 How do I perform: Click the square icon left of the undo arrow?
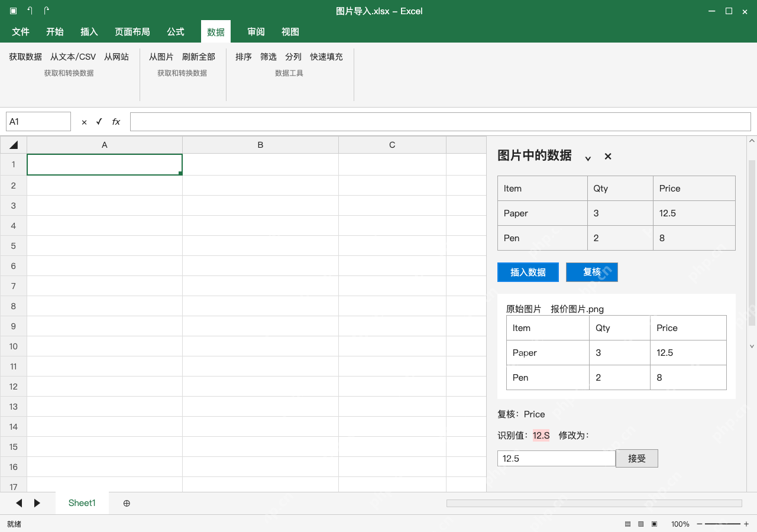click(x=13, y=11)
